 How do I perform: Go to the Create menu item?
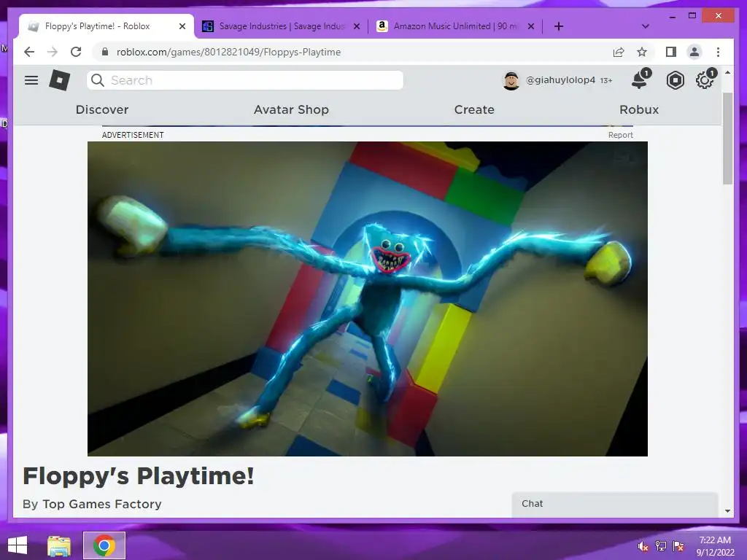pyautogui.click(x=474, y=109)
